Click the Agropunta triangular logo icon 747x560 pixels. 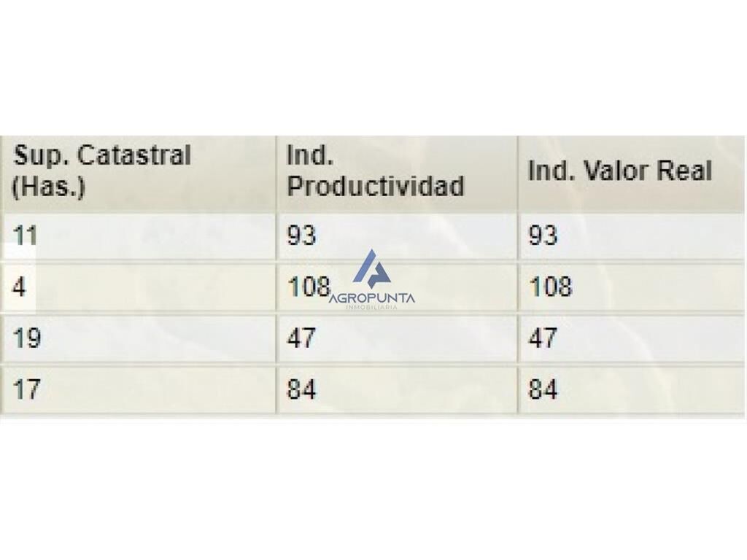(371, 269)
